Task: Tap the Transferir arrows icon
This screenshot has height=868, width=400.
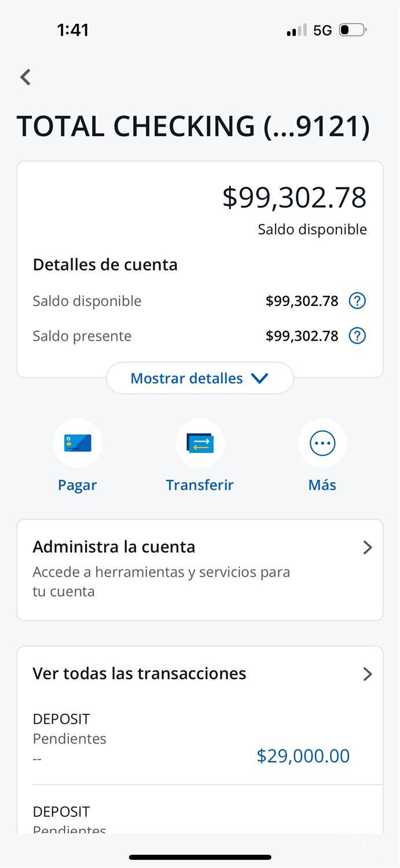Action: tap(200, 443)
